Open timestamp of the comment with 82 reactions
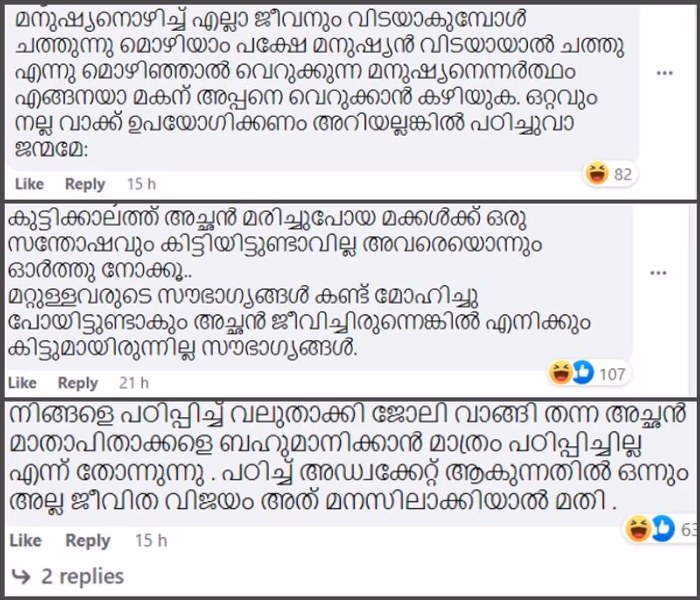 (x=141, y=184)
